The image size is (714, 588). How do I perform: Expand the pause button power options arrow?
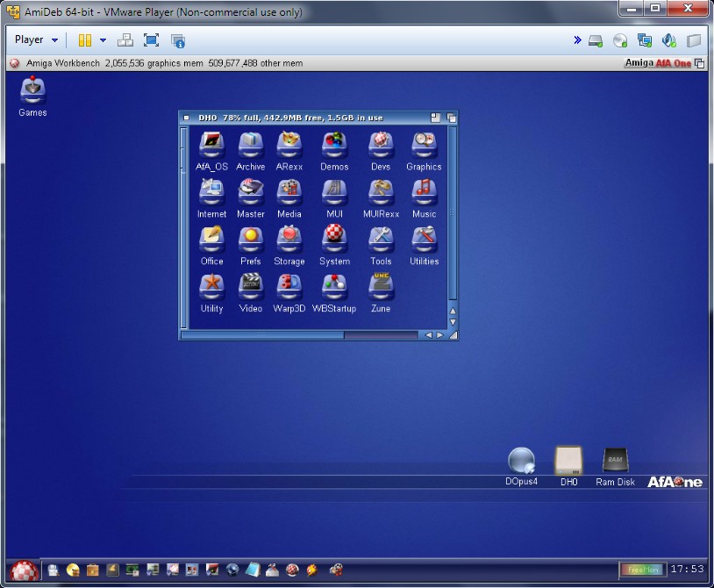103,40
